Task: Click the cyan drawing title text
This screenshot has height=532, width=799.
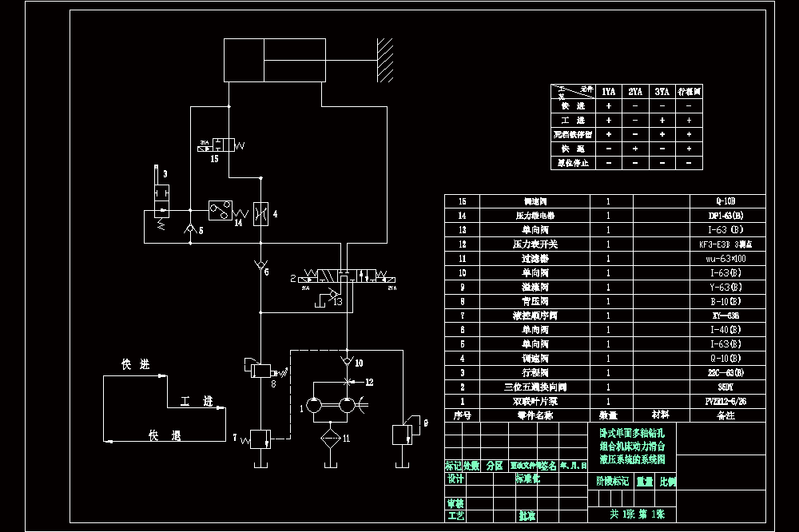Action: tap(632, 447)
